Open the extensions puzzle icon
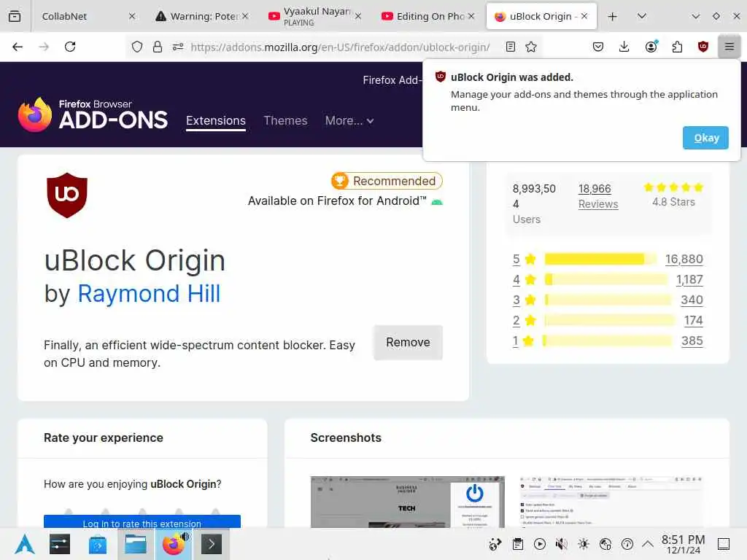Viewport: 747px width, 560px height. tap(677, 47)
